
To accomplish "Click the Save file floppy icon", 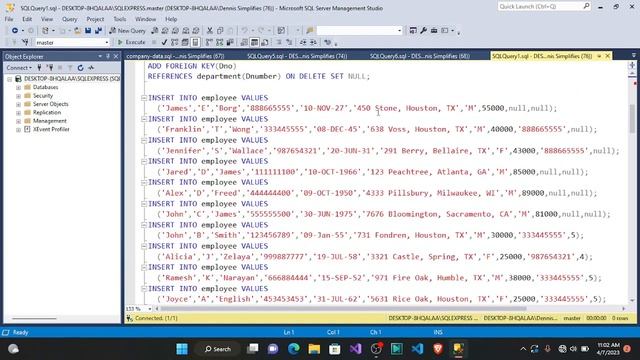I will [x=88, y=31].
